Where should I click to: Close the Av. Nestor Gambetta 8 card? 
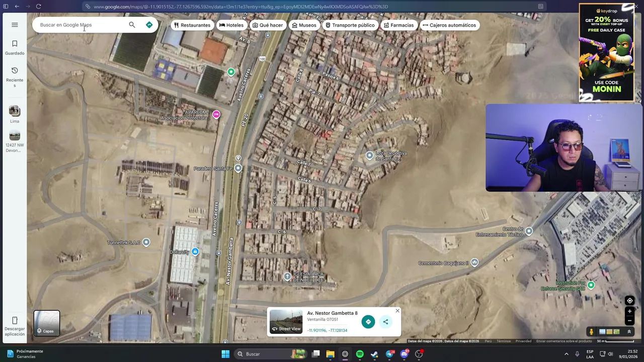click(x=397, y=311)
